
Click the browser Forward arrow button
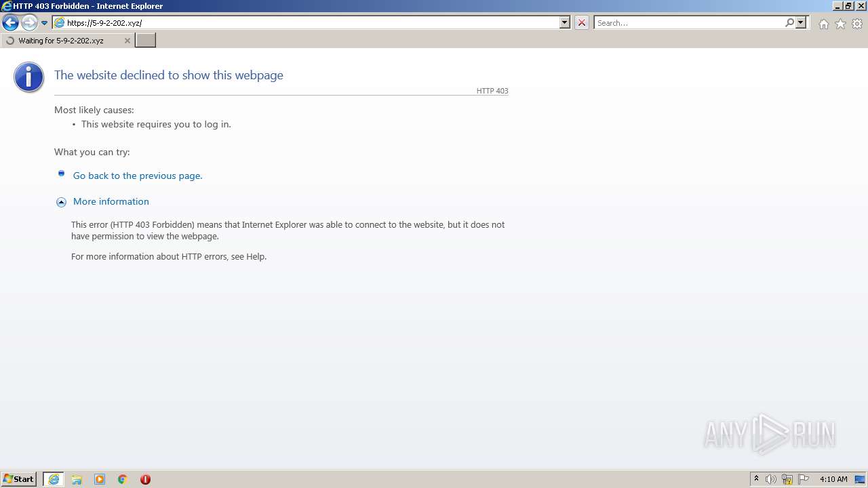[x=29, y=23]
